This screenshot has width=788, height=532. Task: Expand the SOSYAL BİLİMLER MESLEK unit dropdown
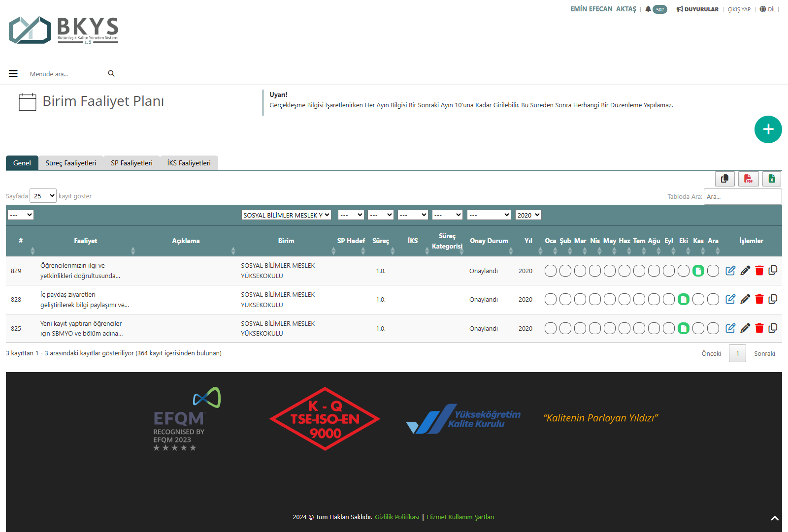[286, 215]
